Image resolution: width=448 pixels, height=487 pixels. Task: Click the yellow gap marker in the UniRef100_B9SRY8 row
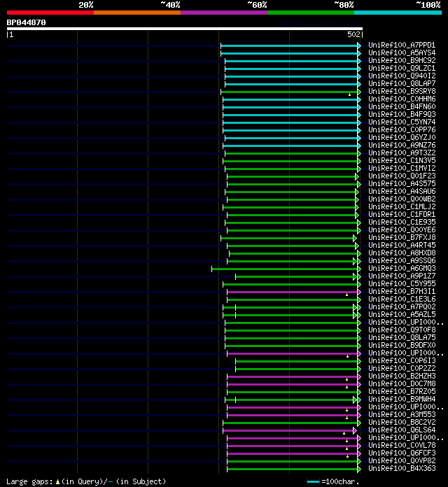349,94
